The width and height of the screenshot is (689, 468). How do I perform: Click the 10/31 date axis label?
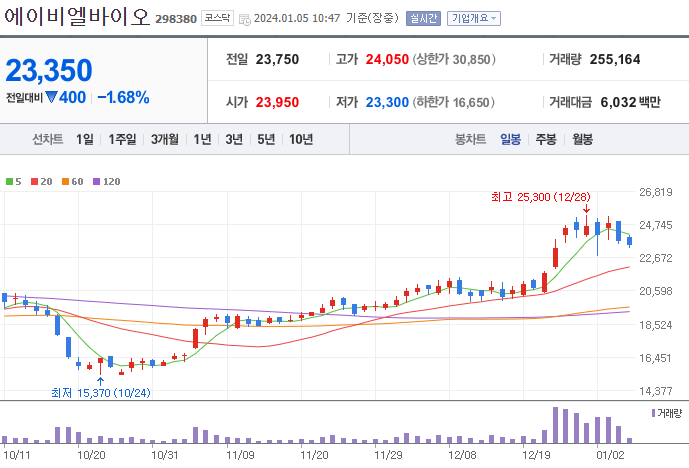pos(165,455)
